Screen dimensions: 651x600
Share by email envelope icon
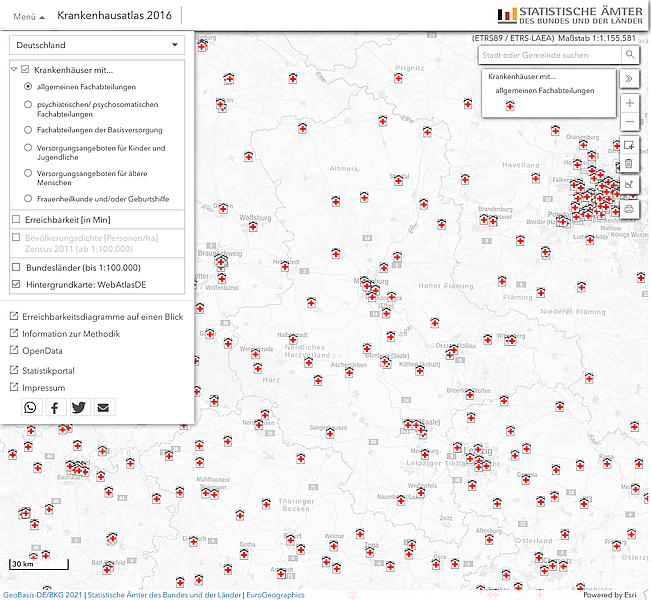pos(104,408)
